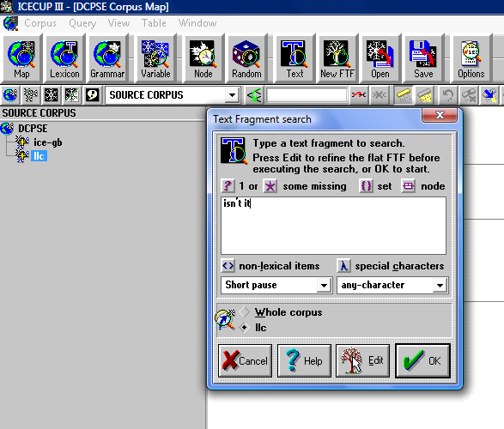Select the Node search icon
This screenshot has width=504, height=429.
pyautogui.click(x=203, y=58)
